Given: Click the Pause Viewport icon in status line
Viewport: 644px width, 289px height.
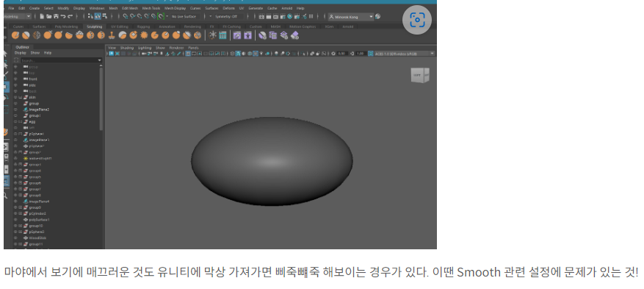Looking at the screenshot, I should (311, 16).
